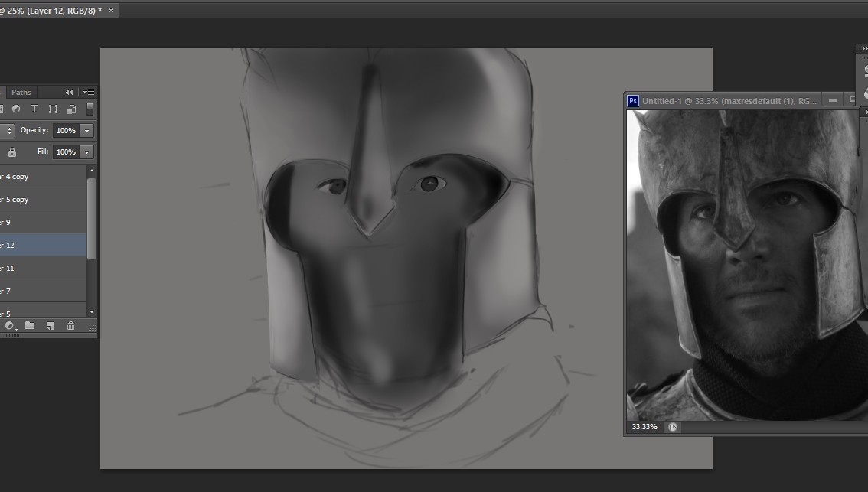Viewport: 868px width, 492px height.
Task: Open the Fill slider dropdown arrow
Action: click(x=87, y=152)
